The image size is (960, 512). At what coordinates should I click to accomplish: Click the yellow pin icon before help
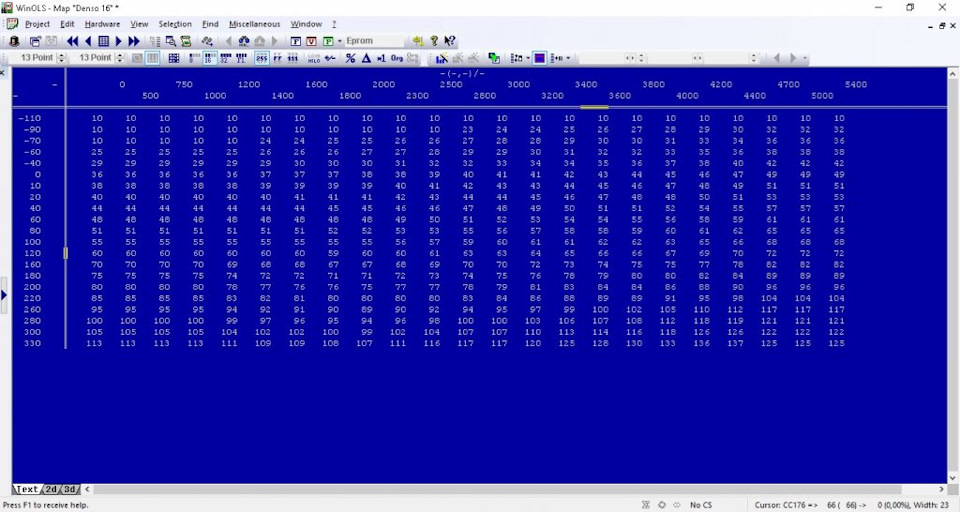pyautogui.click(x=418, y=41)
